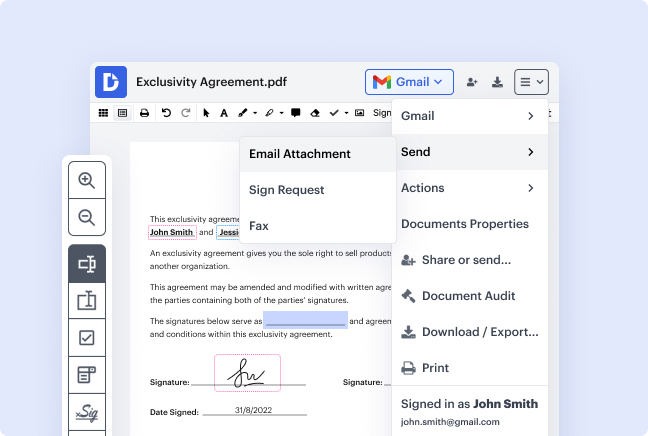Click the print icon in toolbar
Image resolution: width=648 pixels, height=436 pixels.
click(x=145, y=113)
